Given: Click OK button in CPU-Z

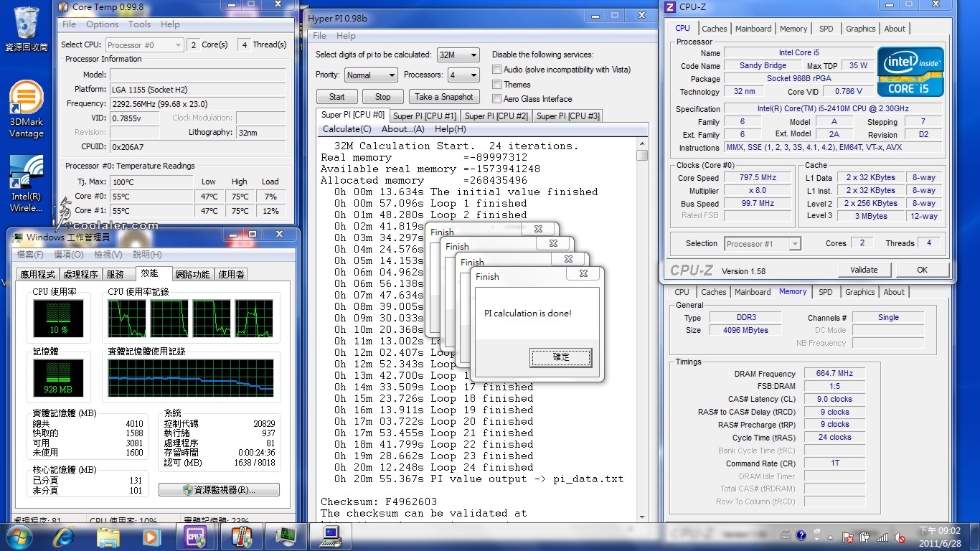Looking at the screenshot, I should 922,270.
